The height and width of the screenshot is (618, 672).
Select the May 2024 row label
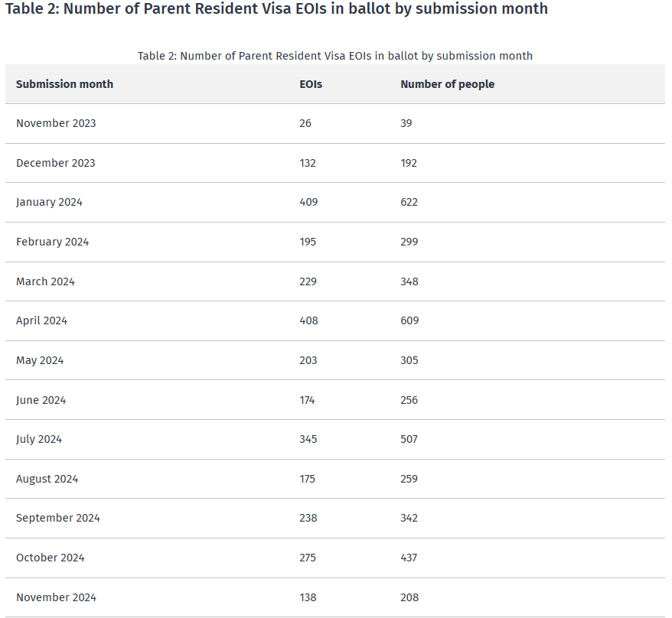click(40, 360)
